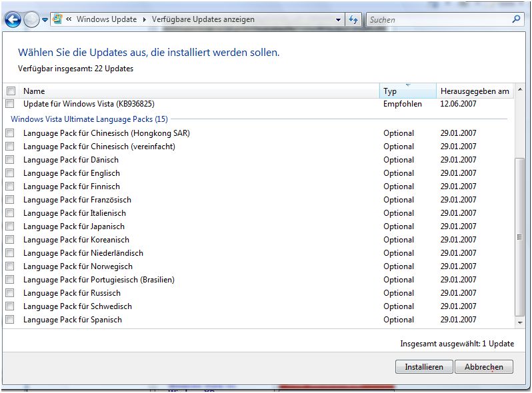Click the search magnifier icon
Image resolution: width=532 pixels, height=393 pixels.
tap(516, 19)
